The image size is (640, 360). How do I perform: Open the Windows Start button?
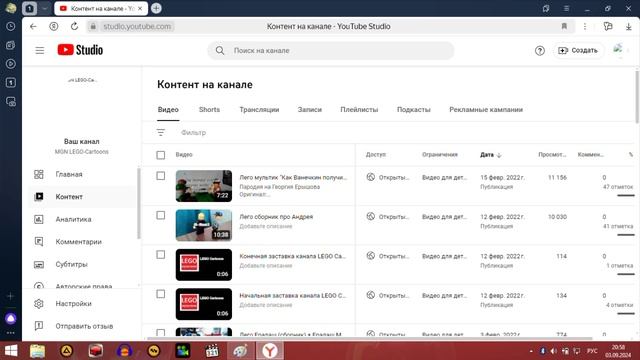[11, 351]
